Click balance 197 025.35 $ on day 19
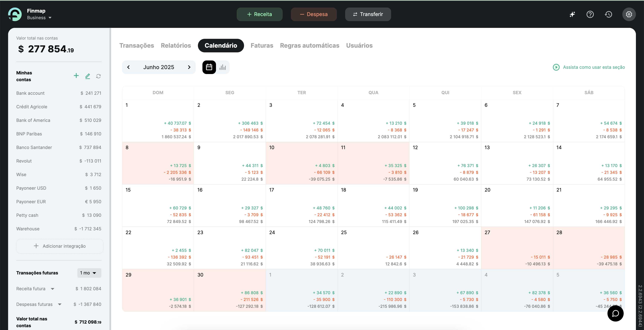This screenshot has width=644, height=330. coord(465,222)
